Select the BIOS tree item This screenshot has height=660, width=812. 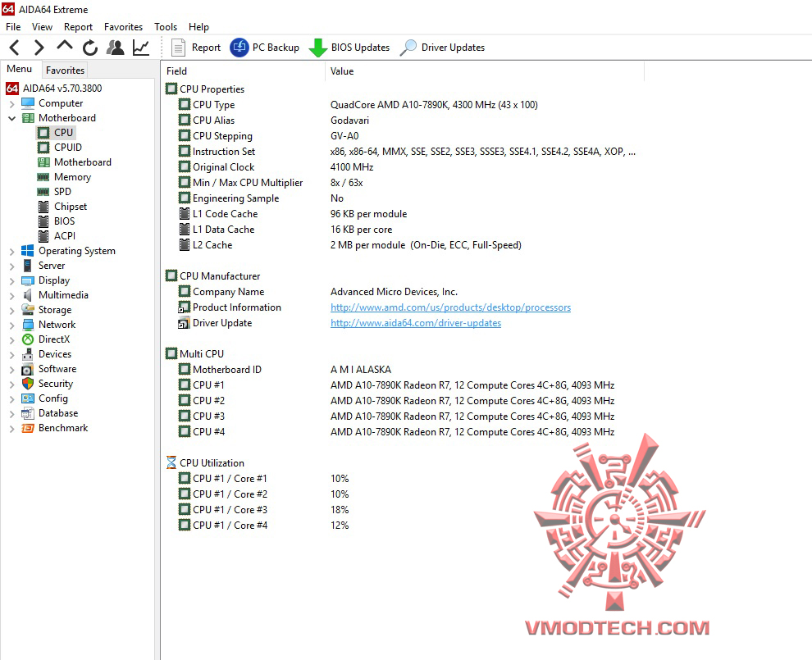click(x=64, y=221)
